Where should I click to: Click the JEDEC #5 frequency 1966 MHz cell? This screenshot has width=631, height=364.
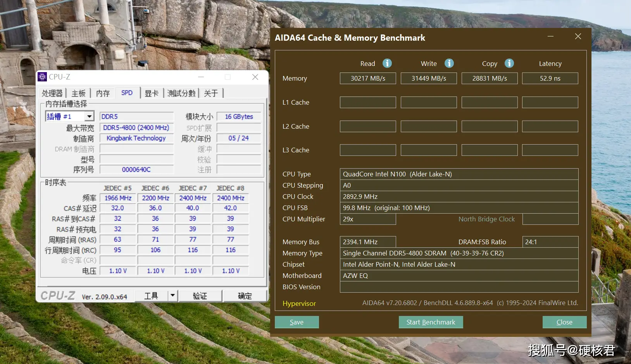[118, 198]
